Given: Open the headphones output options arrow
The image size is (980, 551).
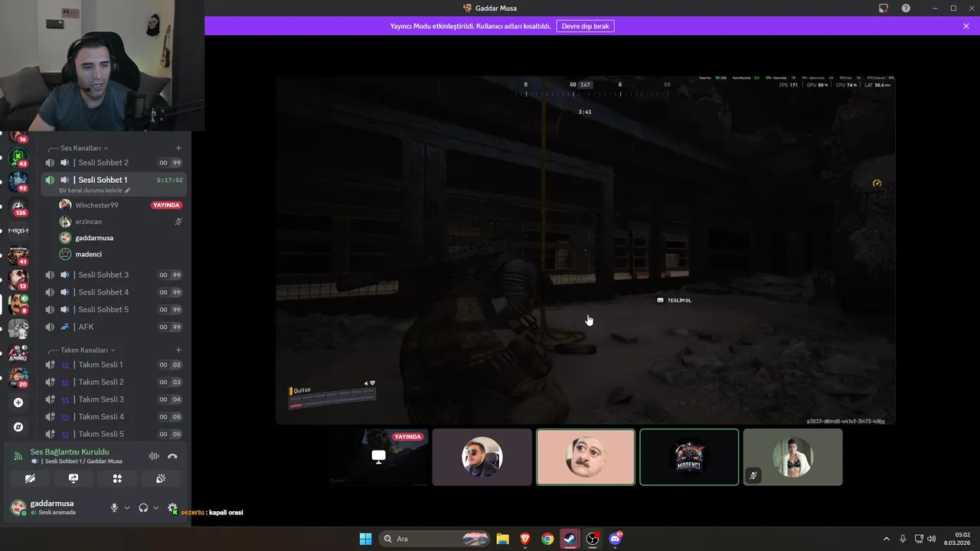Looking at the screenshot, I should (x=156, y=507).
